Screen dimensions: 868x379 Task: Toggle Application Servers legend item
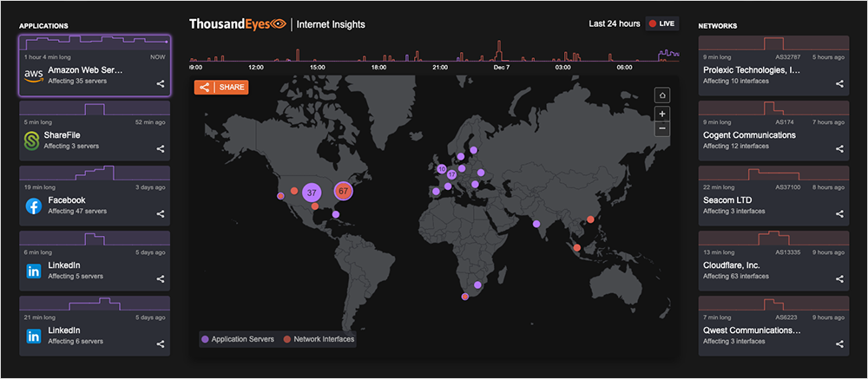238,339
